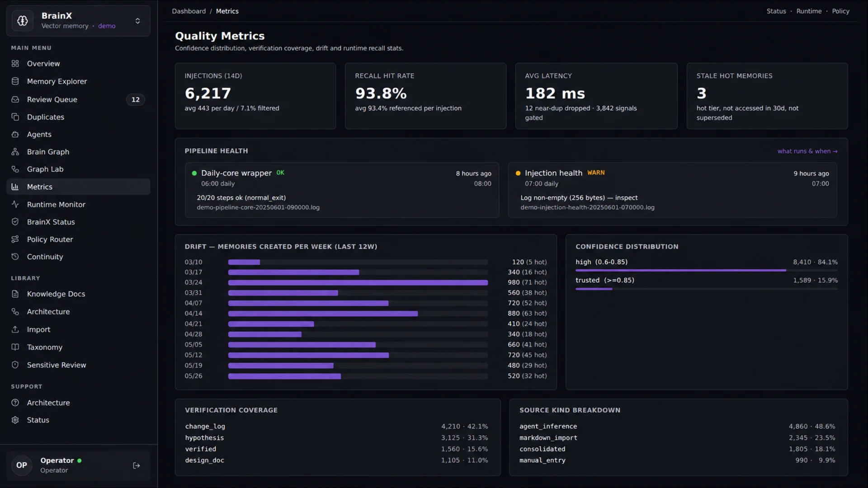Click the design_doc coverage row
The image size is (868, 488).
pyautogui.click(x=336, y=460)
